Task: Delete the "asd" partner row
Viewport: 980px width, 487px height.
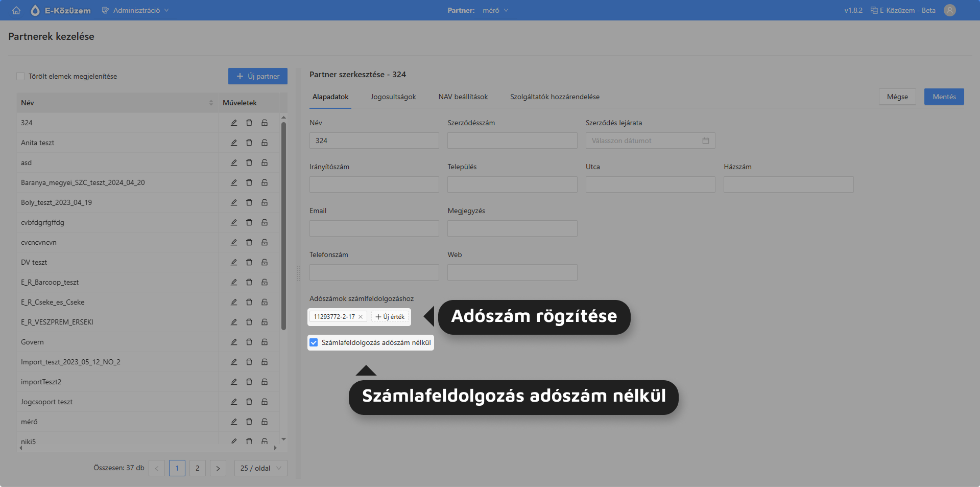Action: [249, 163]
